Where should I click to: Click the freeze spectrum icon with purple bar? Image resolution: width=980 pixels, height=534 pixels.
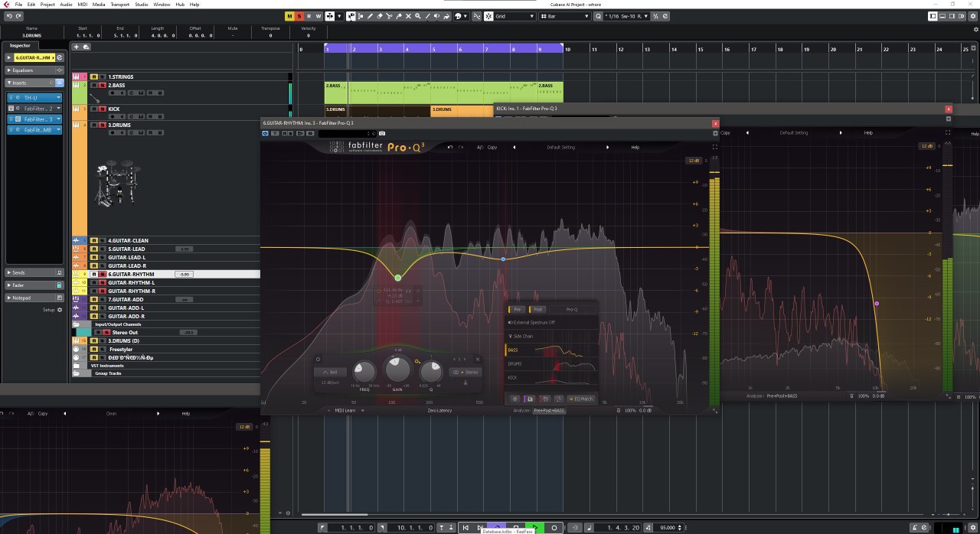pos(530,399)
